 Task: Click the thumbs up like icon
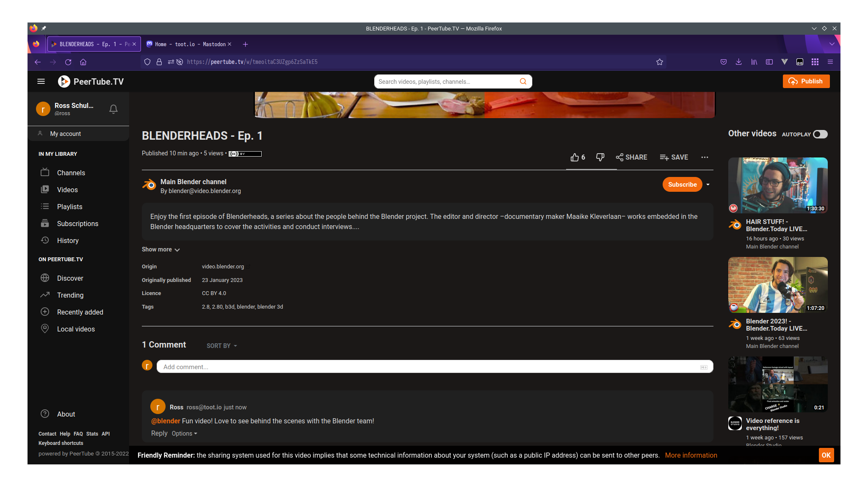pyautogui.click(x=574, y=157)
